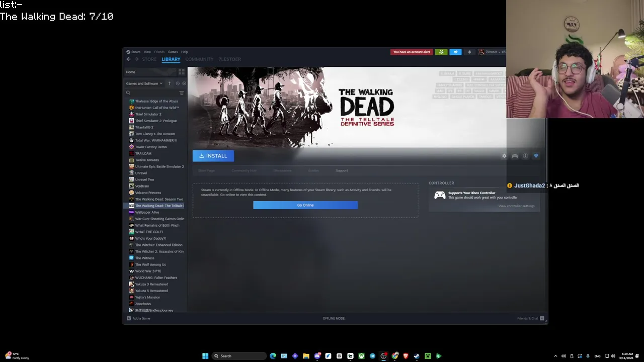Viewport: 644px width, 362px height.
Task: Open library advanced filter settings icon
Action: (x=182, y=93)
